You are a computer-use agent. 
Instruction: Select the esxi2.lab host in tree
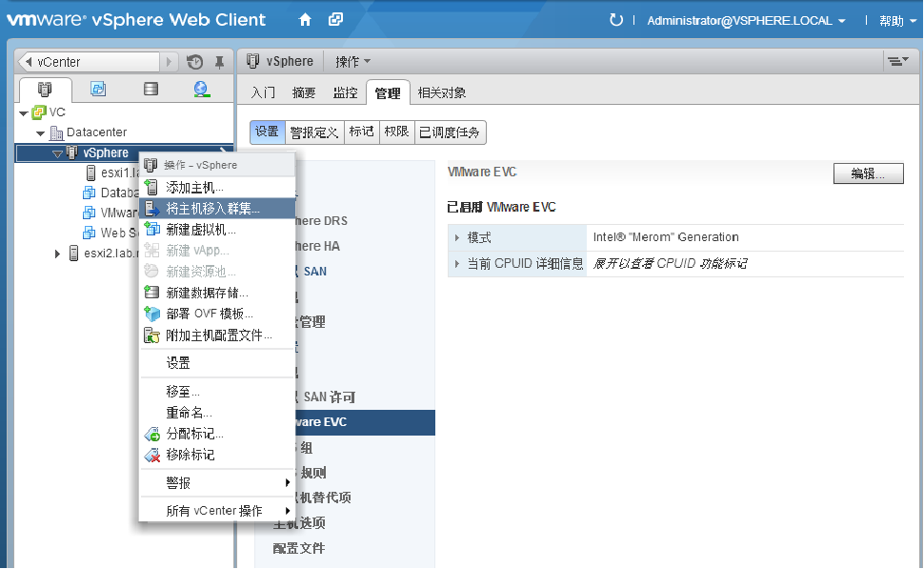pyautogui.click(x=104, y=254)
